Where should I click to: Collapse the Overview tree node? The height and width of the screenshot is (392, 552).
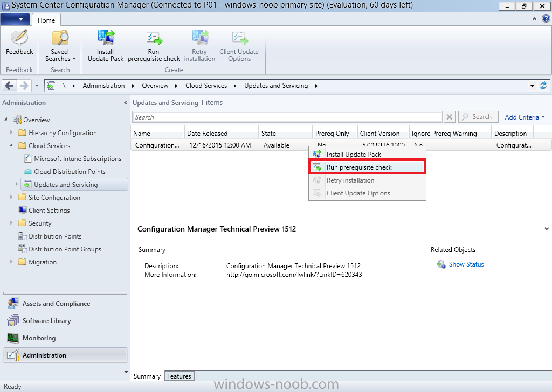[5, 120]
